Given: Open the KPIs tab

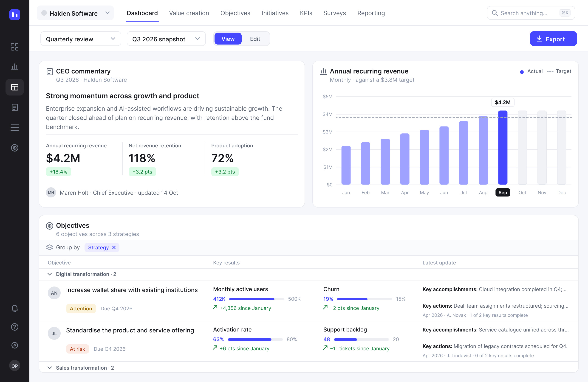Looking at the screenshot, I should [306, 13].
